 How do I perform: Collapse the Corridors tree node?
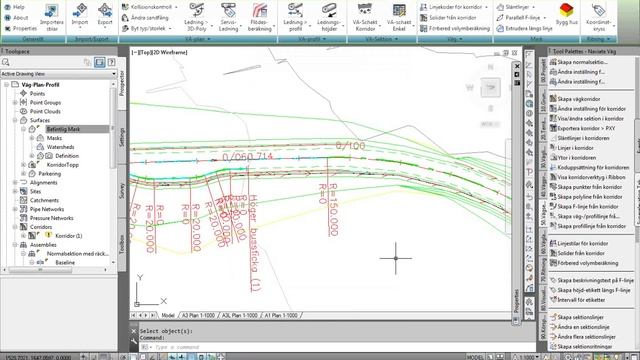15,227
